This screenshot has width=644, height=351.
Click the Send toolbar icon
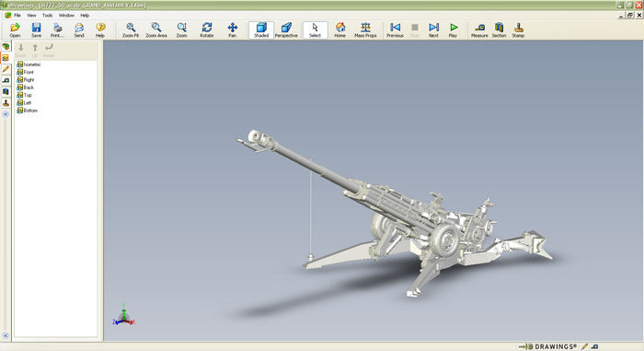click(x=79, y=30)
